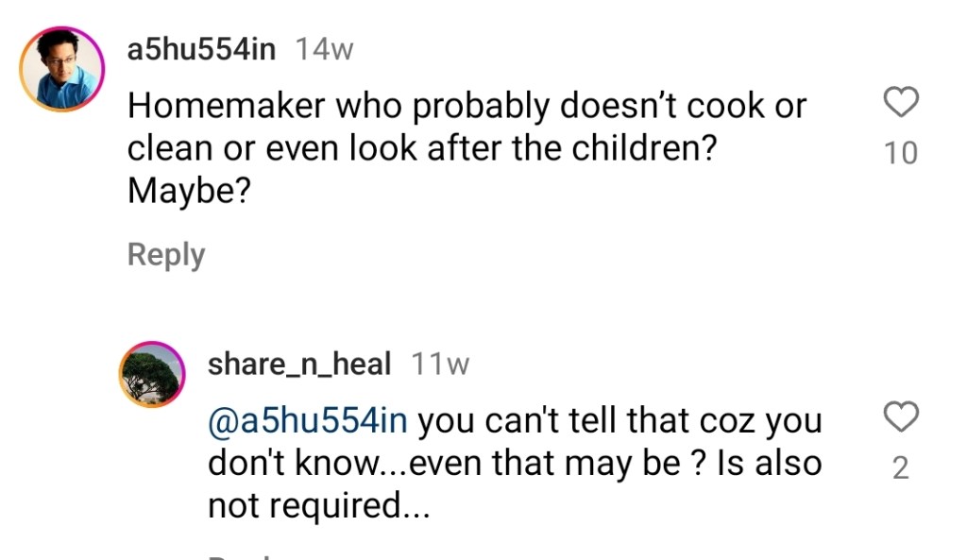Viewport: 967px width, 560px height.
Task: Click the phrase "you can't tell that coz you"
Action: tap(619, 420)
